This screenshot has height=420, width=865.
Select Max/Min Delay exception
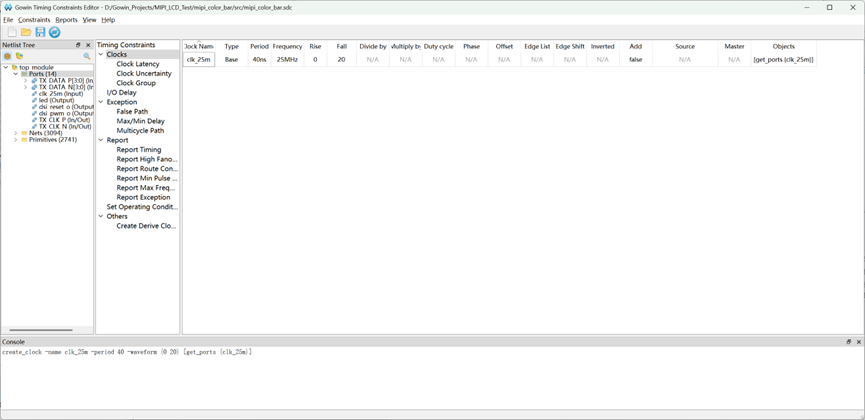(x=141, y=121)
